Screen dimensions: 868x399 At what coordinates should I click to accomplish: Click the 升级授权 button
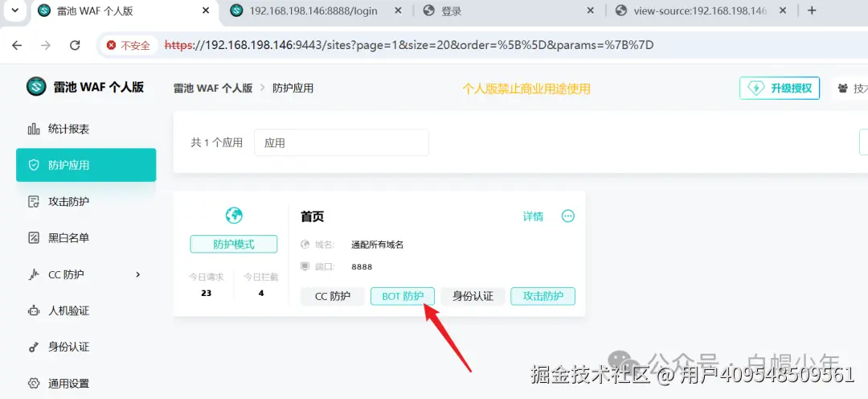780,88
